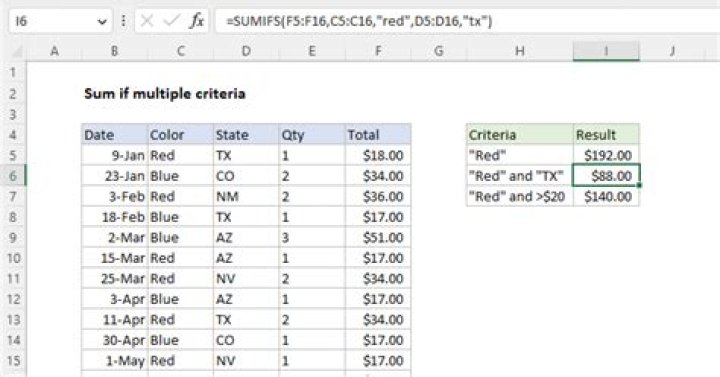The height and width of the screenshot is (377, 720).
Task: Click the criteria cell "Red" and "TX"
Action: 520,176
